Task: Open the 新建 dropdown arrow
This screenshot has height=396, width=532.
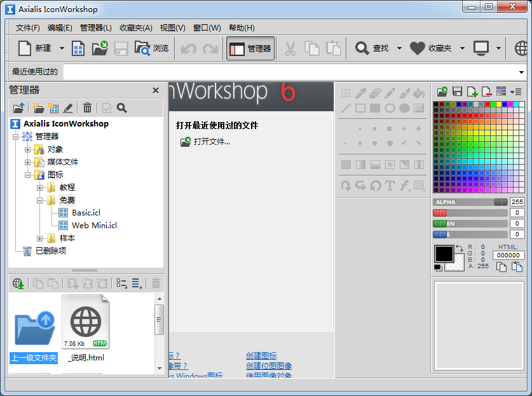Action: [62, 48]
